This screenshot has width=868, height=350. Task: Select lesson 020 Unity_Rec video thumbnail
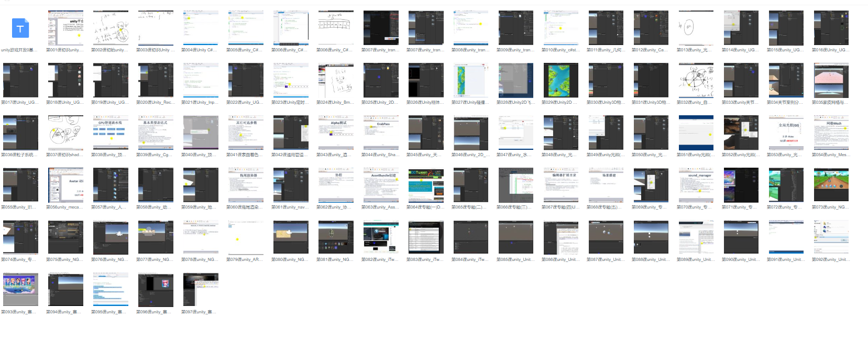156,81
